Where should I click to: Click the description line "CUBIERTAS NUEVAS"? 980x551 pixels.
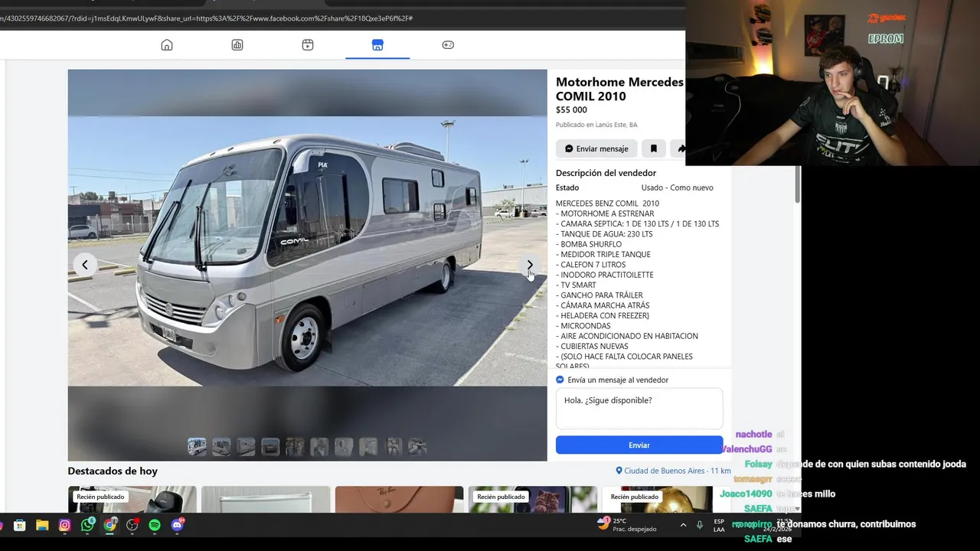tap(592, 346)
